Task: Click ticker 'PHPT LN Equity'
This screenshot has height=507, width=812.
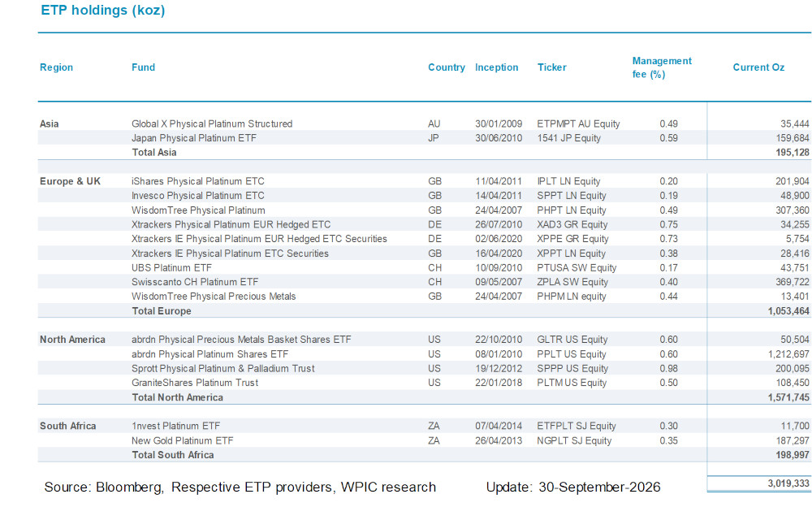Action: (x=571, y=210)
